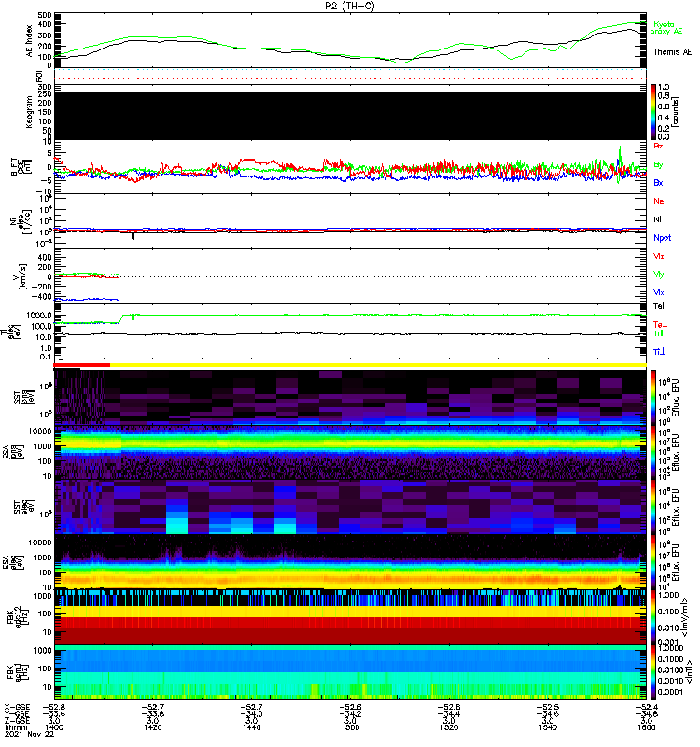Click the 1500 time tick label
The height and width of the screenshot is (747, 700).
pyautogui.click(x=350, y=727)
